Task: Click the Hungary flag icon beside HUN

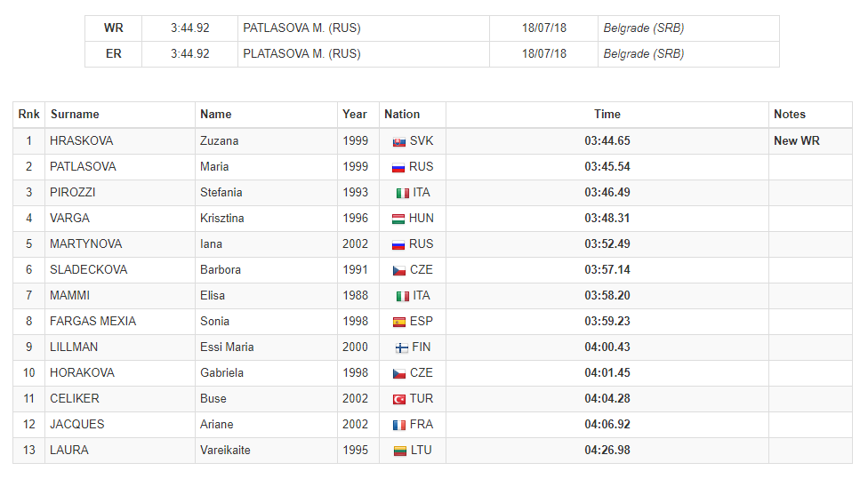Action: click(398, 219)
